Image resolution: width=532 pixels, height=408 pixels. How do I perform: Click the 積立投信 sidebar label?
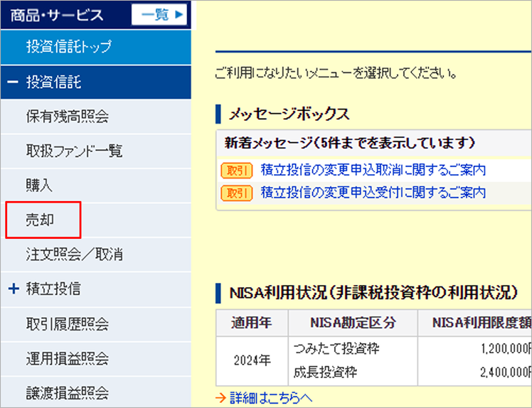[x=53, y=289]
